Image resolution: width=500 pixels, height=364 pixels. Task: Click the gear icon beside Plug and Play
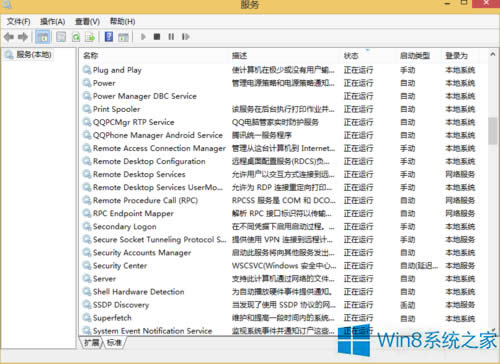point(87,70)
